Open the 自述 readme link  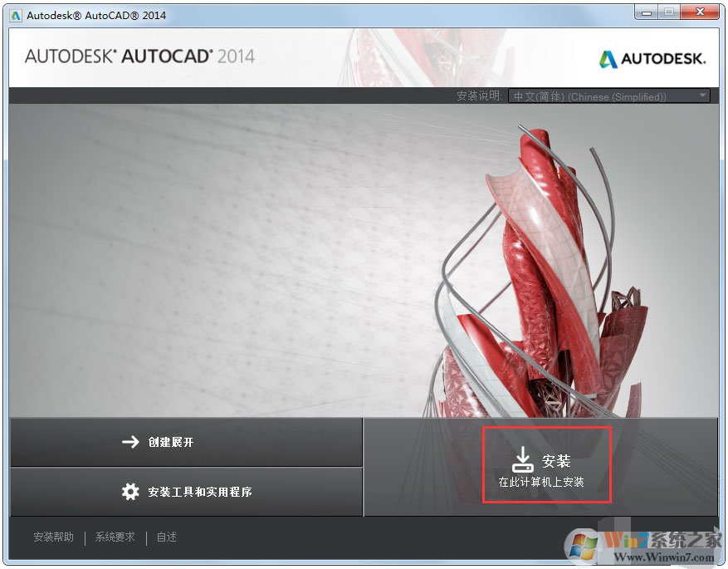coord(166,537)
